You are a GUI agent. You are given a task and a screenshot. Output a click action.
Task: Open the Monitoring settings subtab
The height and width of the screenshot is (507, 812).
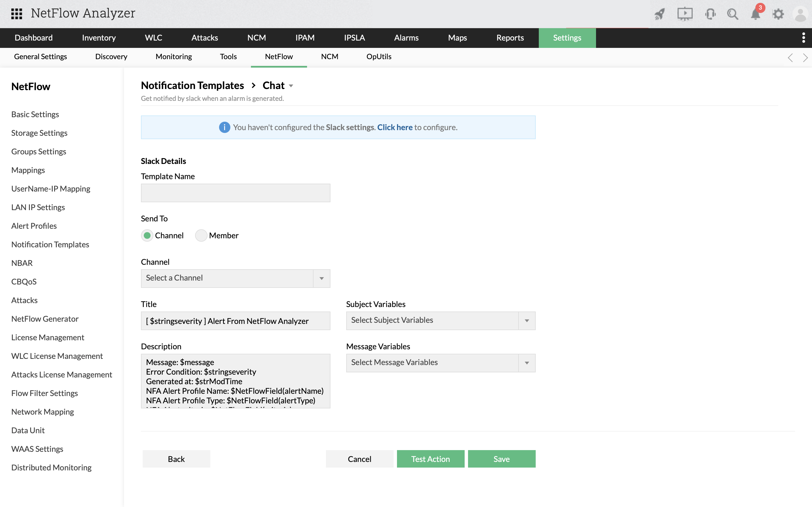point(173,57)
